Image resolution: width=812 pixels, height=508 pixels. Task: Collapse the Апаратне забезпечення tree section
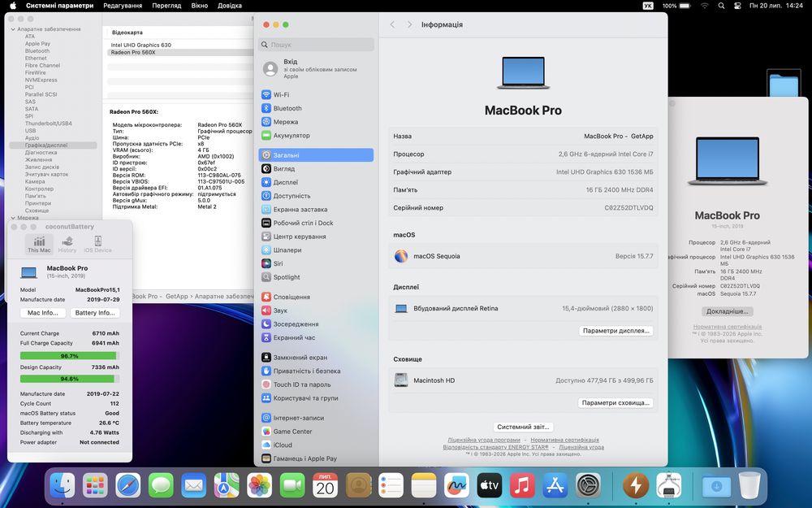pos(13,29)
